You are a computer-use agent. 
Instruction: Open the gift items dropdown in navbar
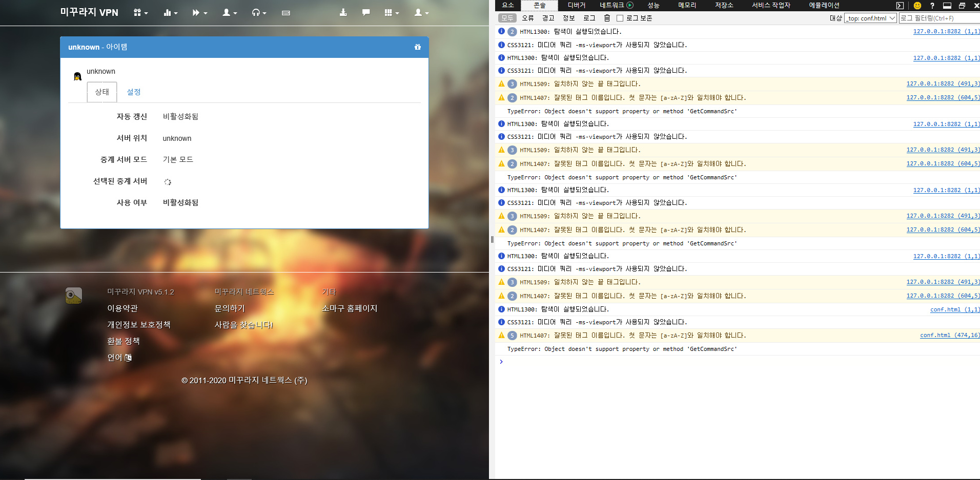tap(140, 13)
